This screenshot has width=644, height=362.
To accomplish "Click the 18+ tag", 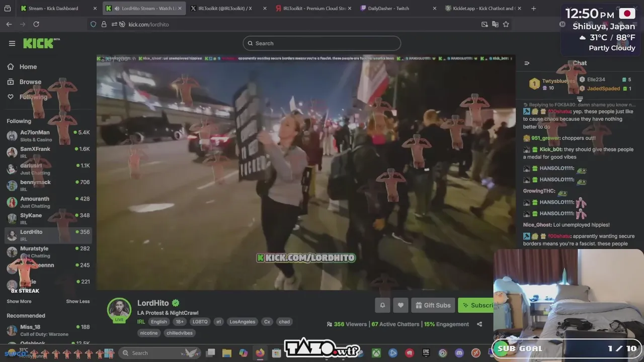I will click(x=180, y=322).
